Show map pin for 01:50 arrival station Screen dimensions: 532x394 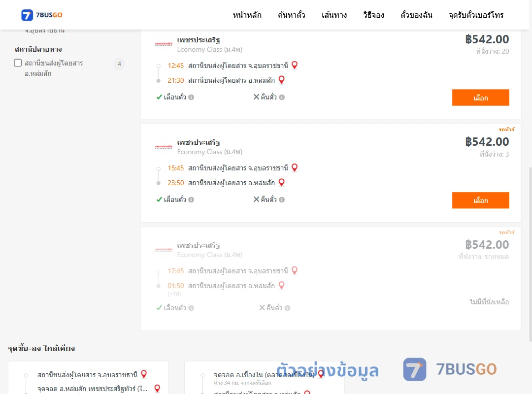tap(281, 286)
